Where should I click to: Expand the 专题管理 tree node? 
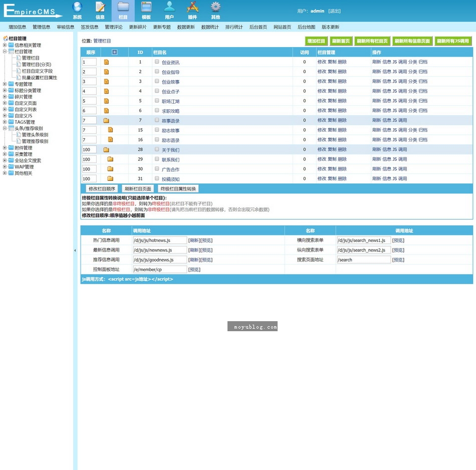pos(5,84)
